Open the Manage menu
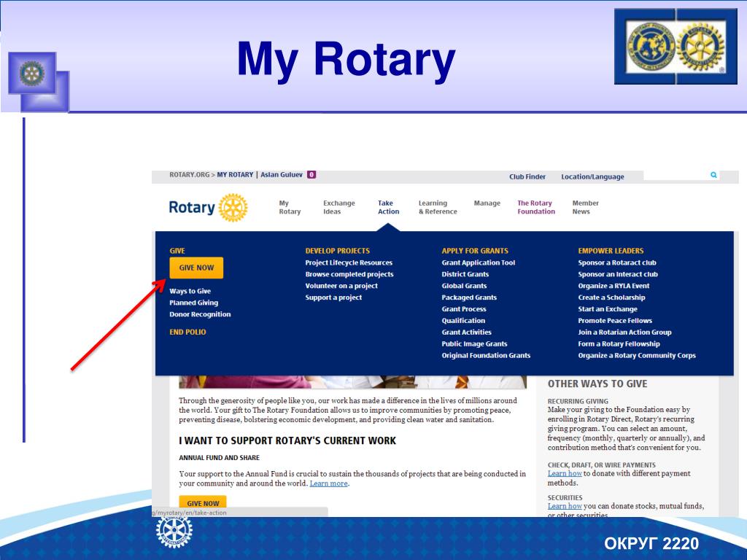 point(487,203)
